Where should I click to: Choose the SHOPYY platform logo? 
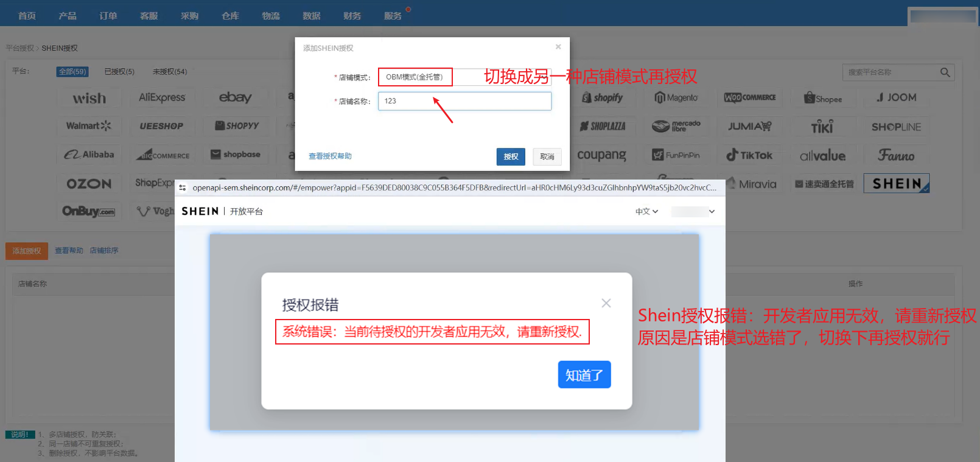[x=236, y=126]
